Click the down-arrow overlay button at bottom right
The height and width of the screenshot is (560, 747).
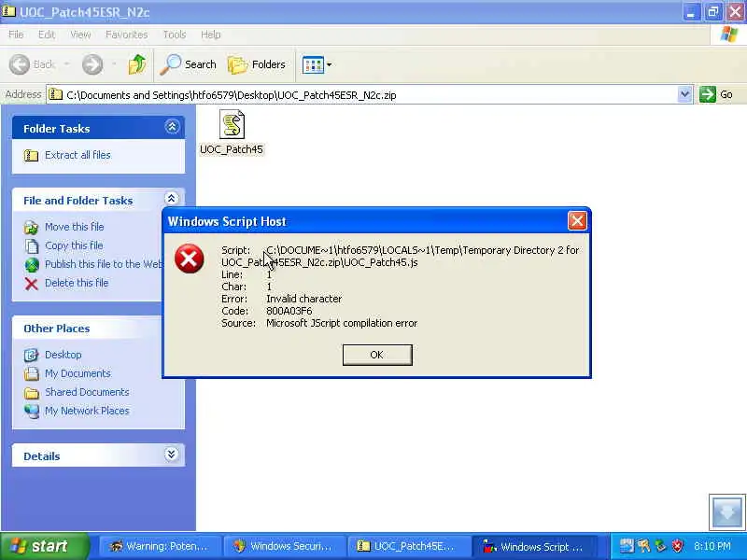click(x=726, y=512)
